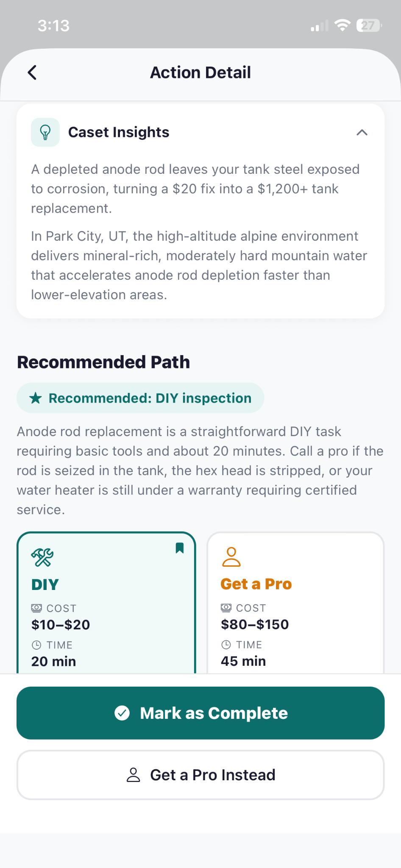Tap the Caset Insights header title
Viewport: 401px width, 868px height.
[x=119, y=132]
